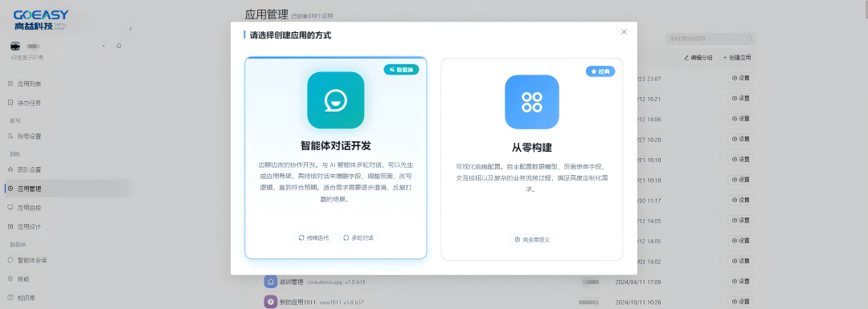The image size is (868, 309).
Task: Open 设置 for the 新的应用1011 row
Action: pyautogui.click(x=741, y=302)
